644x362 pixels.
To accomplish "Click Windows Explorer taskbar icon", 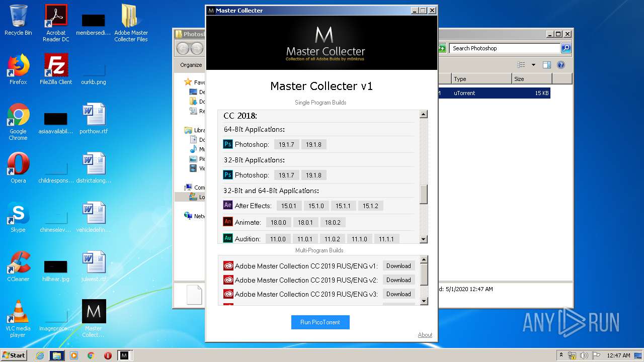I will coord(57,355).
